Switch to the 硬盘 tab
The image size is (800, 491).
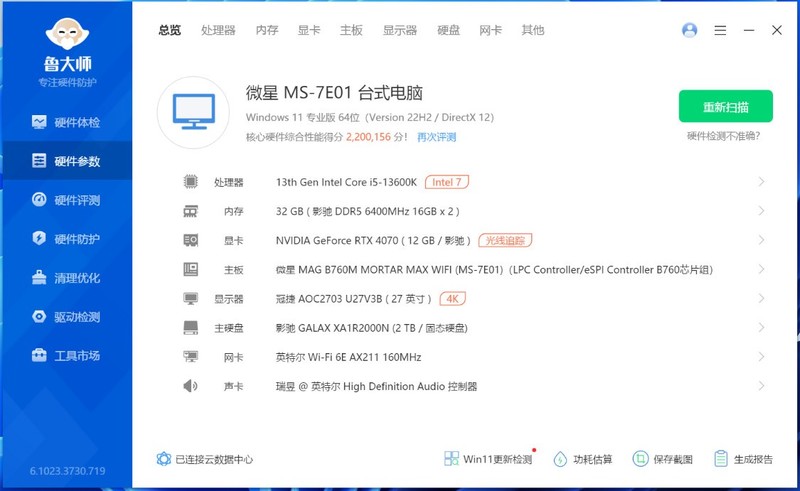[x=448, y=30]
